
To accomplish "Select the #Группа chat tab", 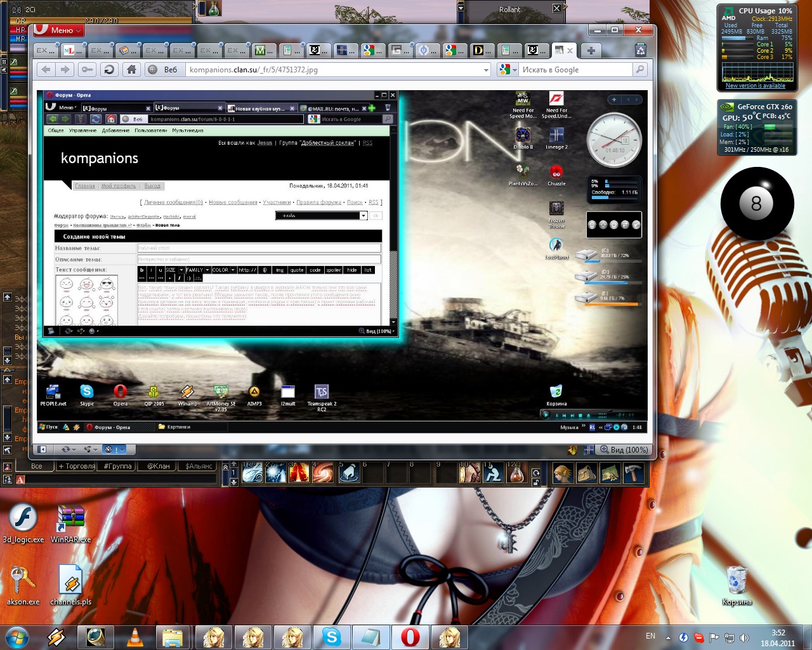I will tap(117, 466).
